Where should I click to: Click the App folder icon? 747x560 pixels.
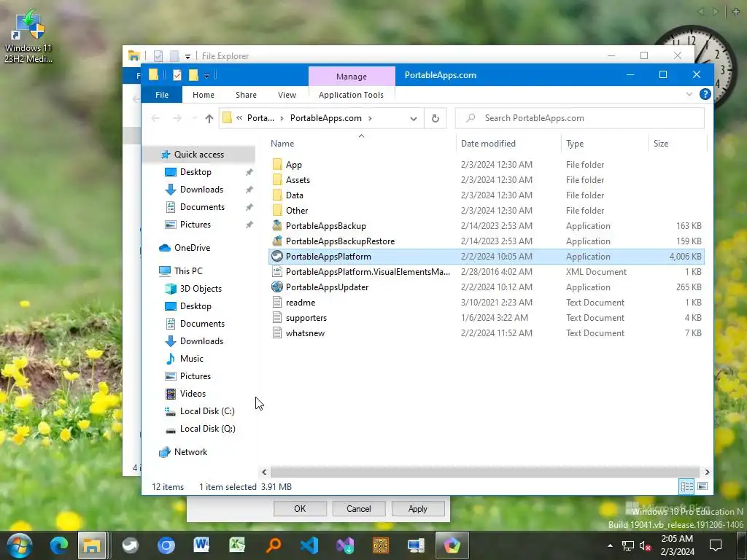(277, 165)
